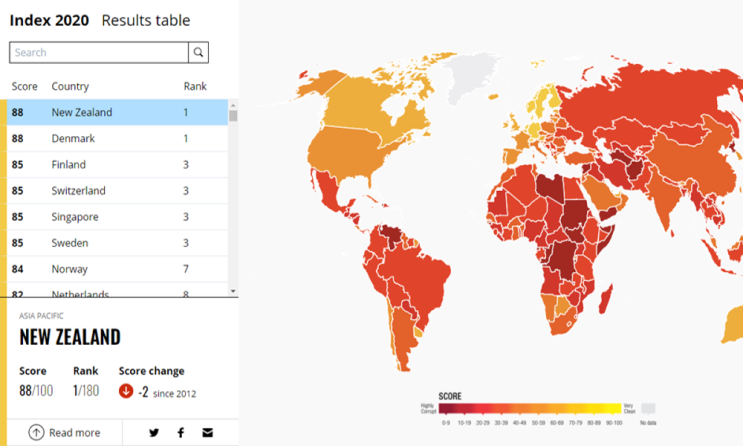Screen dimensions: 743x446
Task: Click the Score column header
Action: coord(25,86)
